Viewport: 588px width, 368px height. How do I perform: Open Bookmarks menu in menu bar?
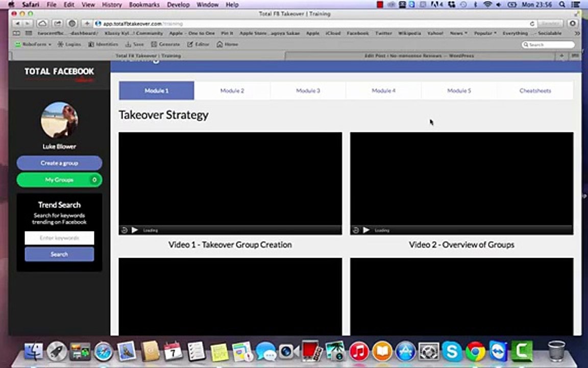[144, 5]
